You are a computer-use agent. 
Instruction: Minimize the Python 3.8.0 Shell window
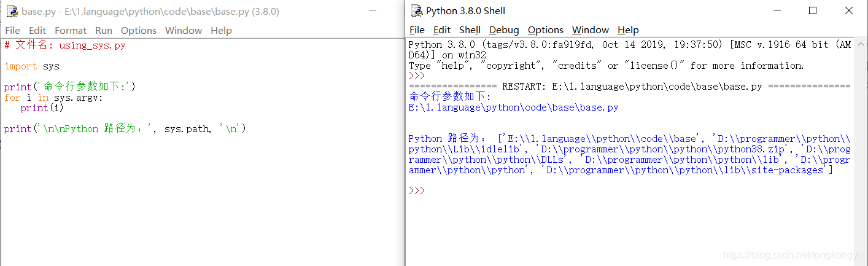777,10
